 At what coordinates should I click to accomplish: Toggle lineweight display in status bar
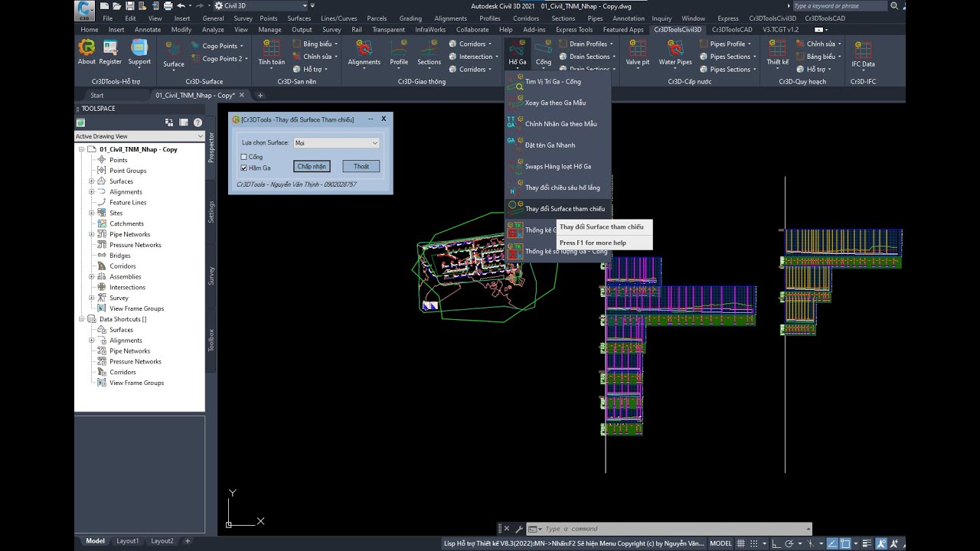[x=865, y=543]
